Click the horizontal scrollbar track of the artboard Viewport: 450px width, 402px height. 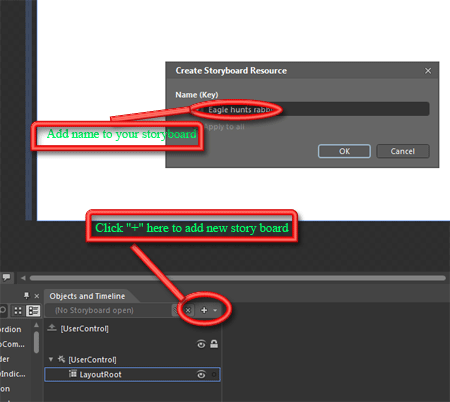point(238,278)
